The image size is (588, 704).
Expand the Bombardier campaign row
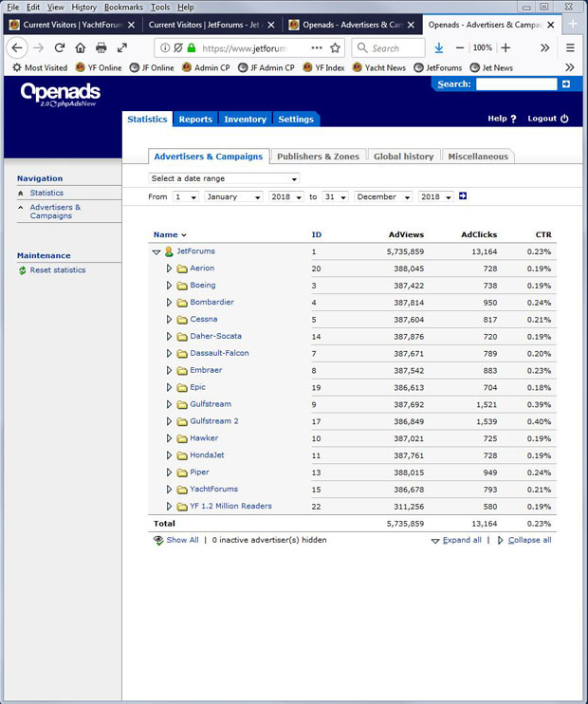169,303
